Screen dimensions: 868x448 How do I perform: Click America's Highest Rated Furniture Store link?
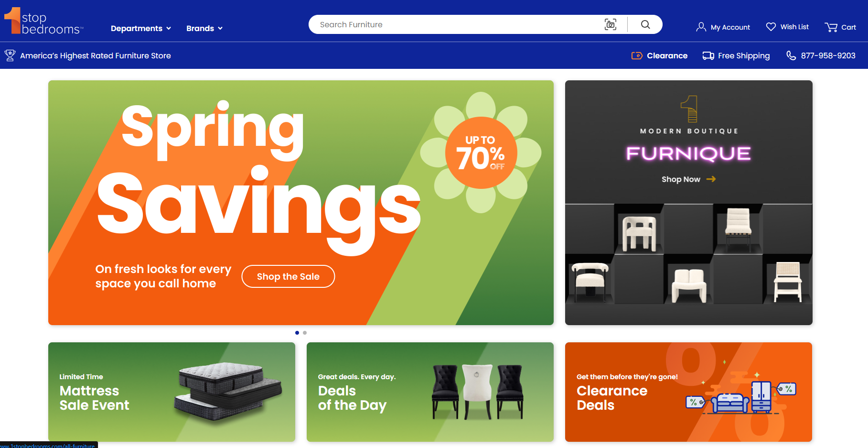(x=96, y=55)
